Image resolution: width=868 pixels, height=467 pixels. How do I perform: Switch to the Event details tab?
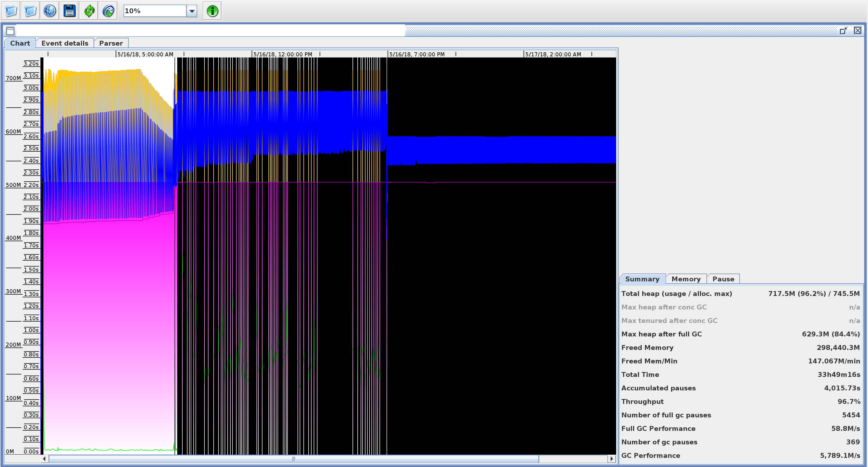pos(65,43)
